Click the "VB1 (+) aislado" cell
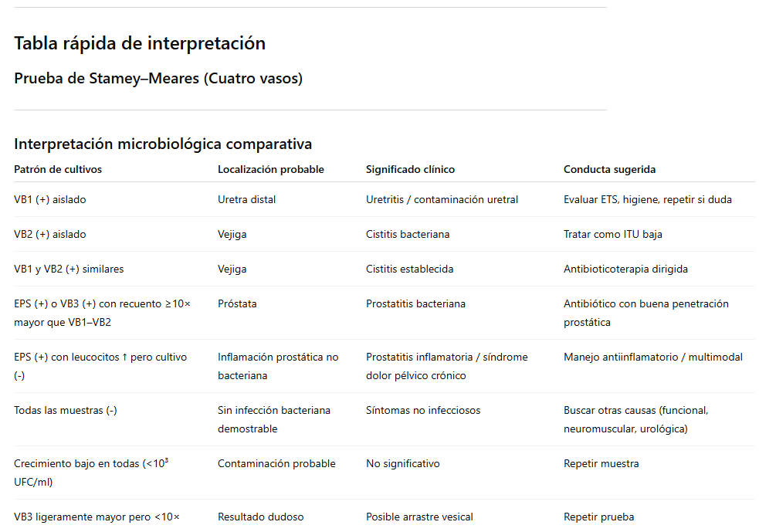 tap(50, 199)
